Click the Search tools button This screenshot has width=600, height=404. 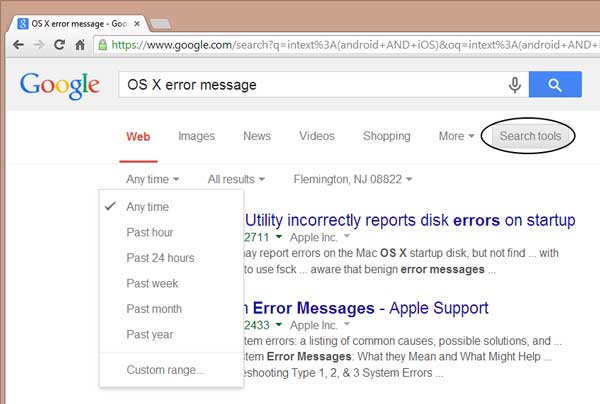tap(530, 136)
